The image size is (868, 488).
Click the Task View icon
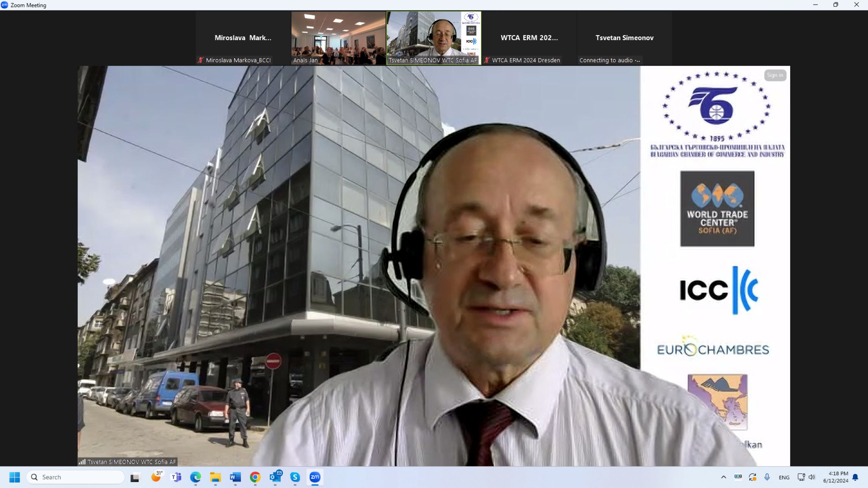135,478
